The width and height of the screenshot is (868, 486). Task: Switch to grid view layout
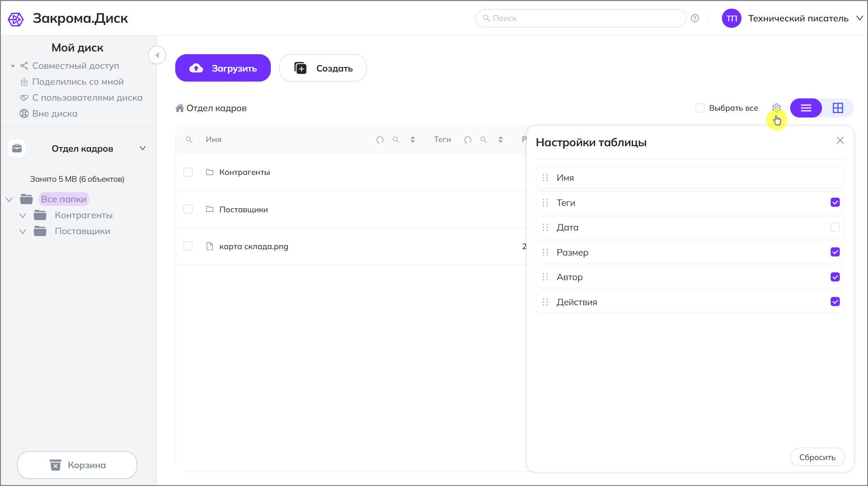tap(838, 108)
